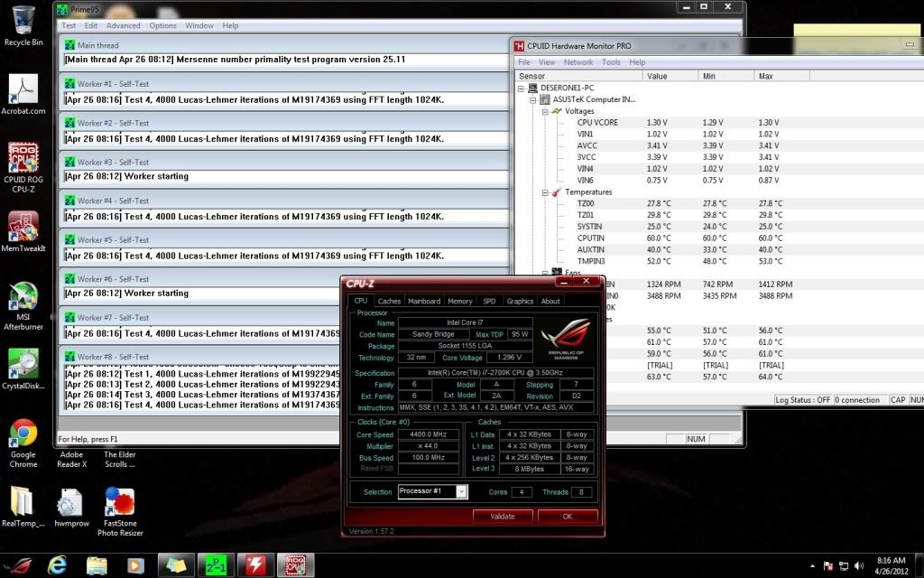Launch MSI Afterburner from the desktop
This screenshot has width=924, height=578.
pos(23,305)
